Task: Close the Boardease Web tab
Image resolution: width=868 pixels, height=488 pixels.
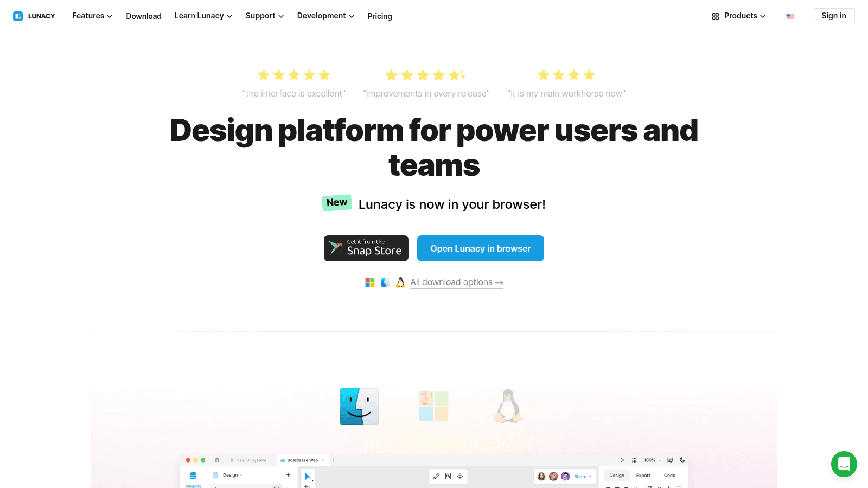Action: 323,460
